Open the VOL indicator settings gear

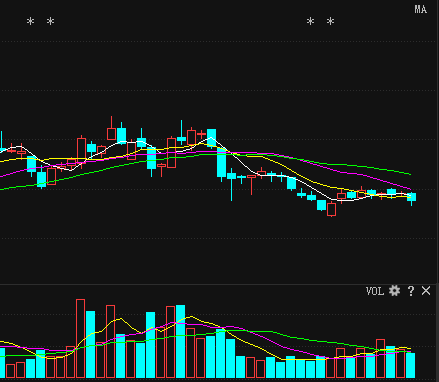coord(394,291)
